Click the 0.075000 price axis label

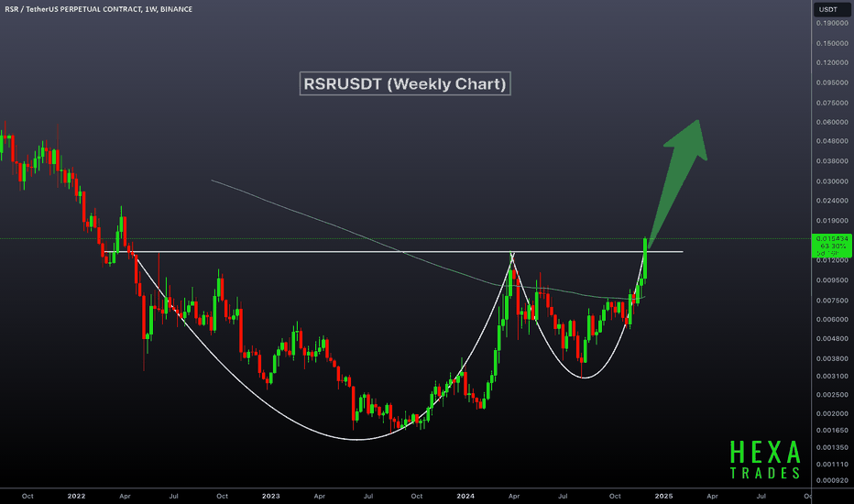coord(832,103)
